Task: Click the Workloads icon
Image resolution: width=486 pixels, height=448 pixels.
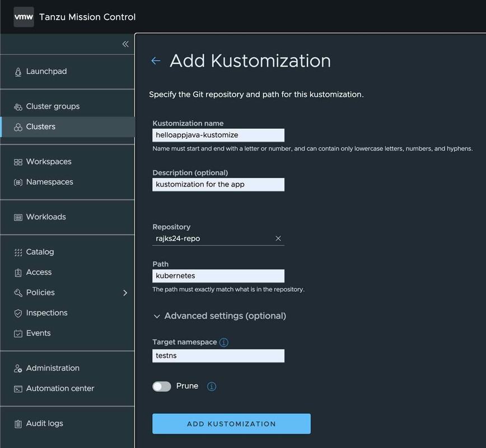Action: pyautogui.click(x=18, y=217)
